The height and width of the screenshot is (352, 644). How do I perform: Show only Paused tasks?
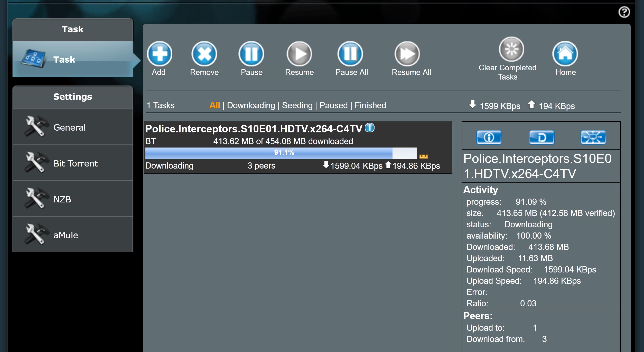333,105
